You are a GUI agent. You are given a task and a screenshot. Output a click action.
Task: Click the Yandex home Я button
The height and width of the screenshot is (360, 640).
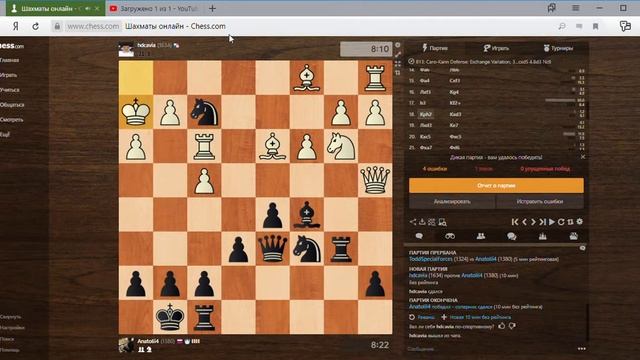(16, 26)
